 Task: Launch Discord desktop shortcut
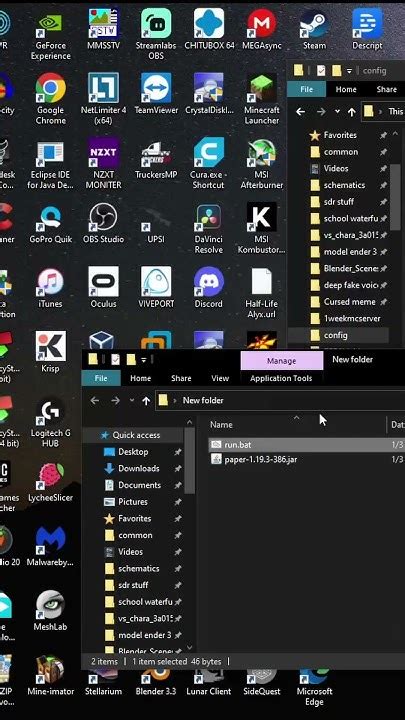click(x=209, y=288)
